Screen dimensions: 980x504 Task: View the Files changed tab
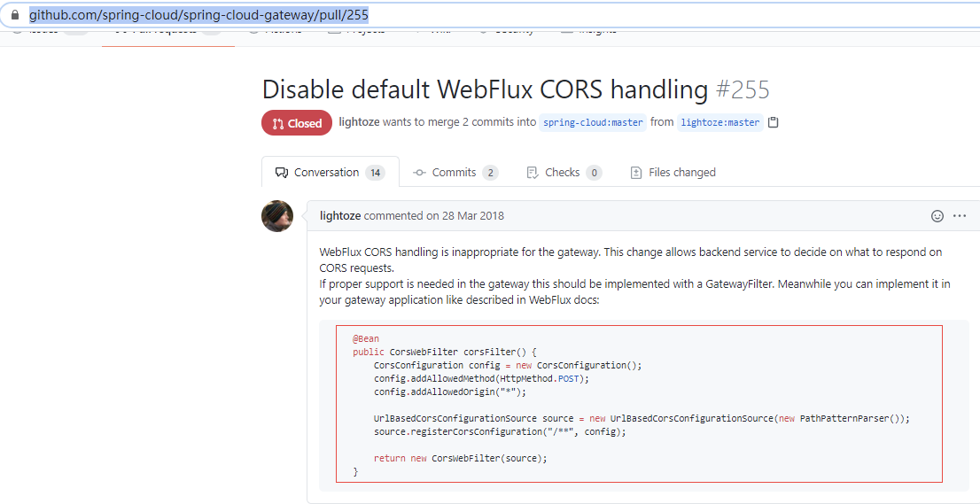point(673,173)
